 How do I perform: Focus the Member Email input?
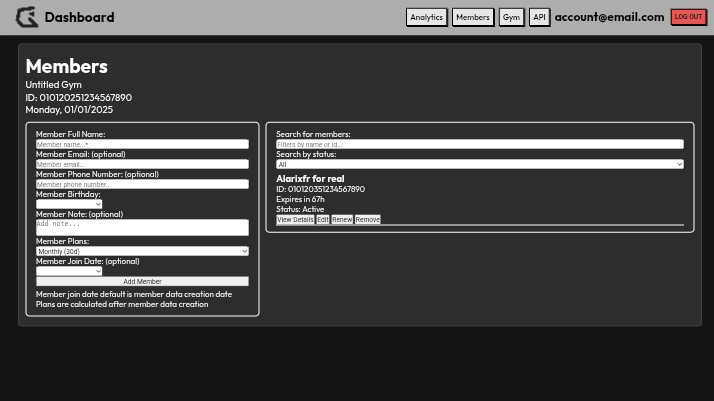[142, 164]
